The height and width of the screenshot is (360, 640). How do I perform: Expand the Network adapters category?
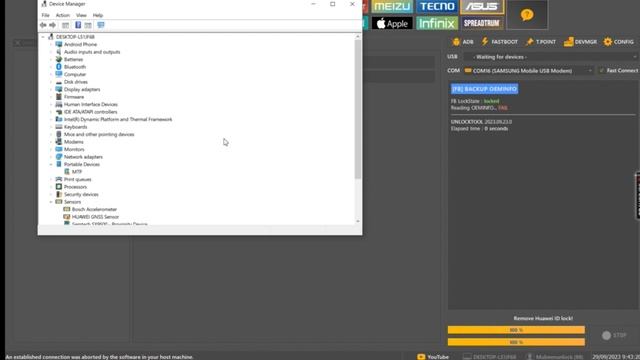(x=51, y=157)
